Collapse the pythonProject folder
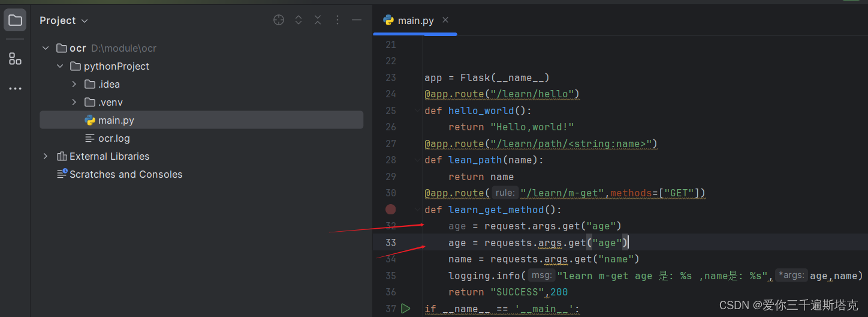 [60, 66]
